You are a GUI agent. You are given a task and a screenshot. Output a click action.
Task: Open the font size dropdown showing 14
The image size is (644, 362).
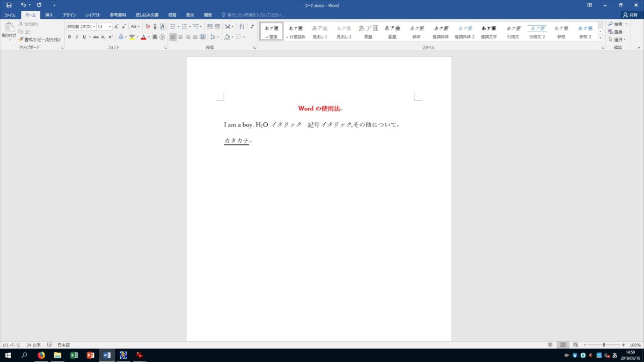[109, 26]
